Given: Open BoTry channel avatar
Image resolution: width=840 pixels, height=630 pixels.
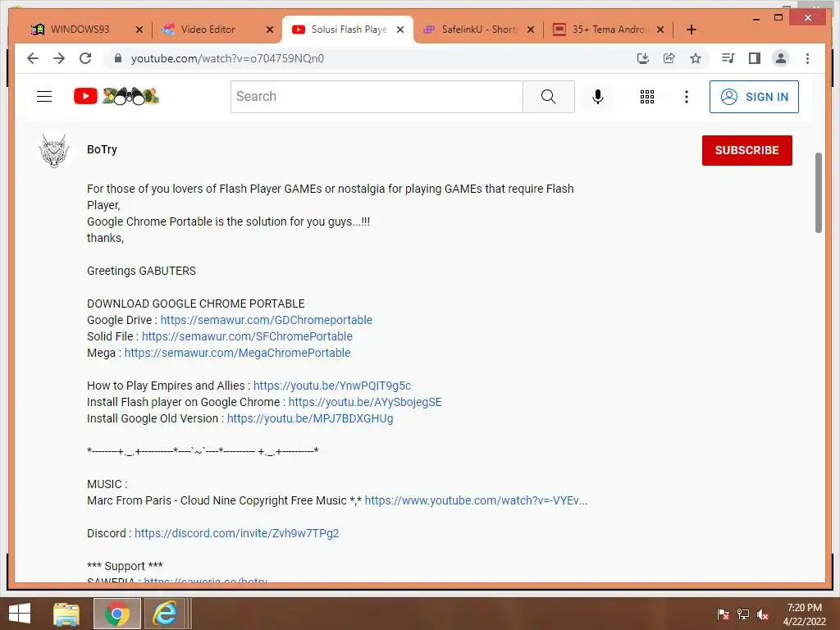Looking at the screenshot, I should 54,151.
